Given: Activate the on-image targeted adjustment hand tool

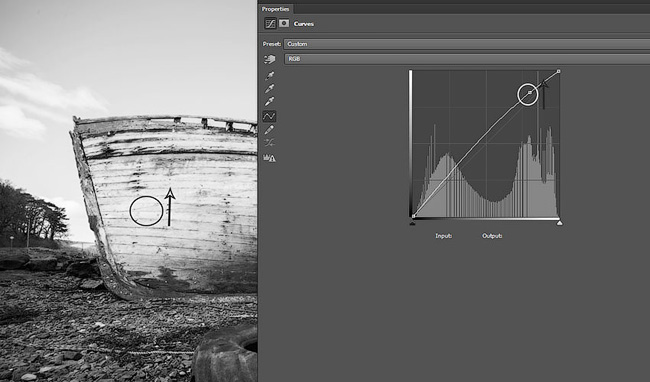Looking at the screenshot, I should (x=269, y=59).
